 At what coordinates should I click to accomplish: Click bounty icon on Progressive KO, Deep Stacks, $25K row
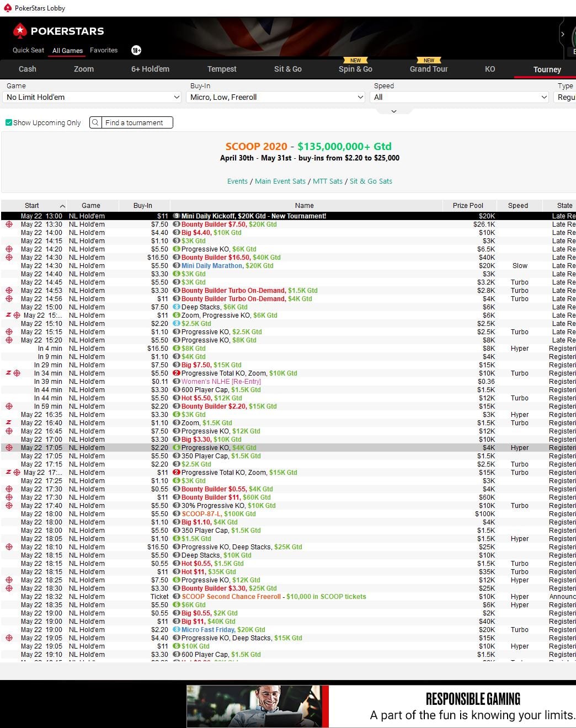9,547
